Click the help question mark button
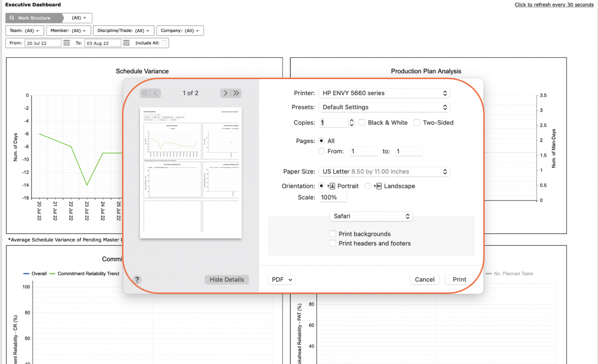598x364 pixels. point(137,279)
